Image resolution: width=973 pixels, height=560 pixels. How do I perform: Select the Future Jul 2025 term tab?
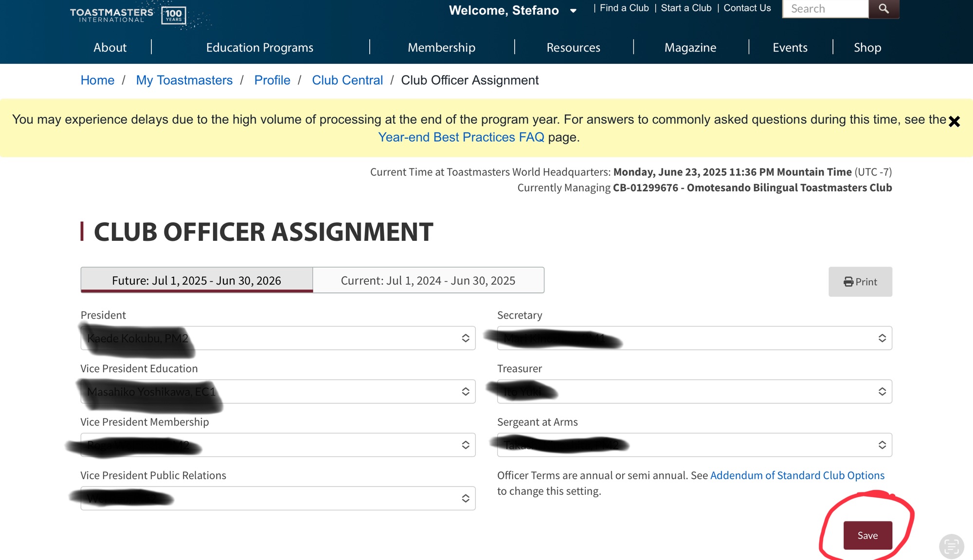pos(197,281)
